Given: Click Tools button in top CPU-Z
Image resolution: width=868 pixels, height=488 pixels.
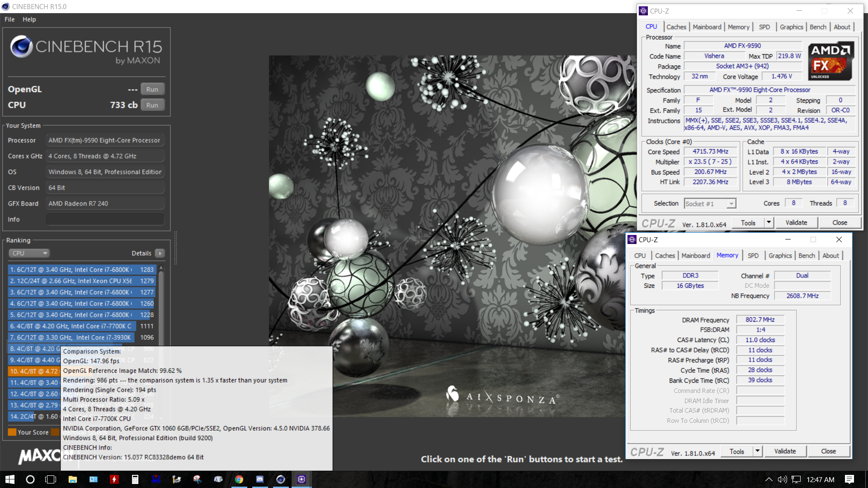Looking at the screenshot, I should [748, 223].
